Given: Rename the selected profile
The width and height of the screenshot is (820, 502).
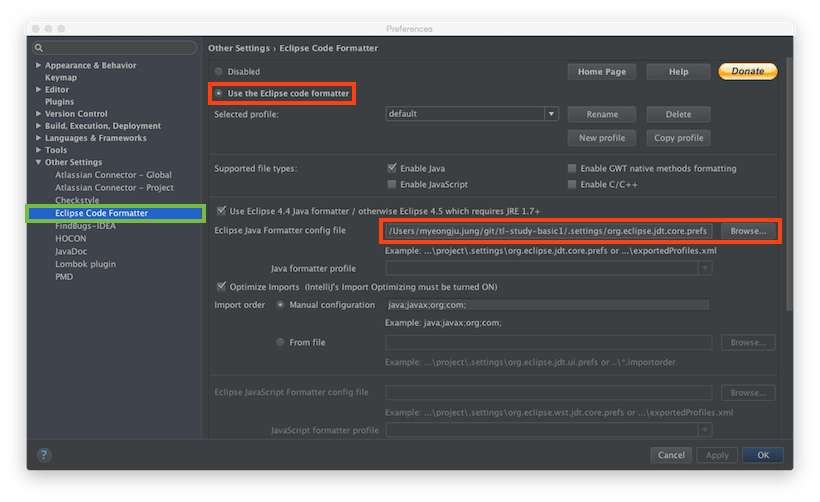Looking at the screenshot, I should (601, 114).
